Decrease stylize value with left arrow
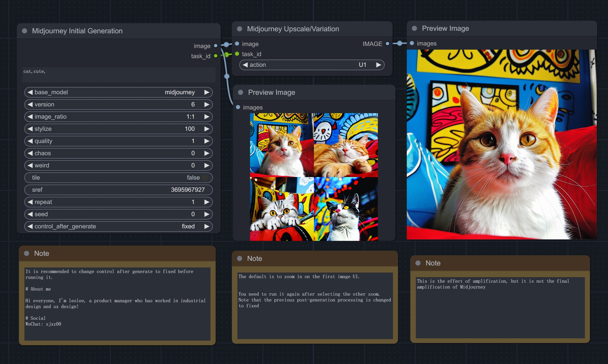Image resolution: width=608 pixels, height=364 pixels. coord(30,129)
